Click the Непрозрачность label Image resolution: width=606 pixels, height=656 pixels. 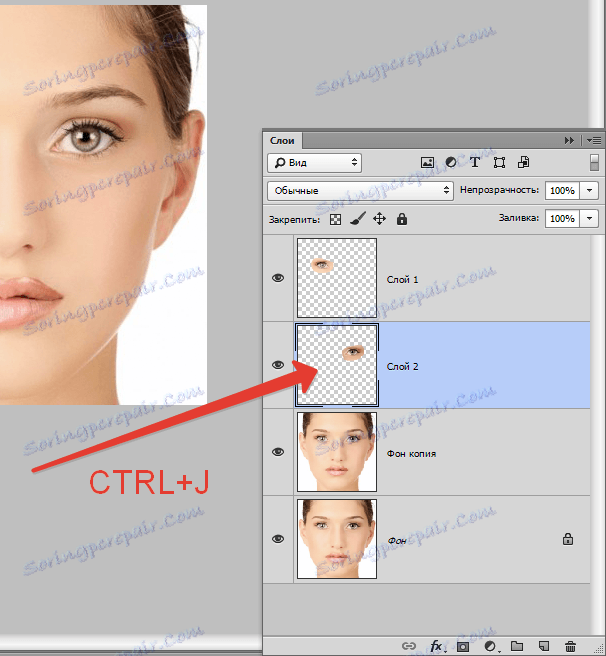pos(499,190)
